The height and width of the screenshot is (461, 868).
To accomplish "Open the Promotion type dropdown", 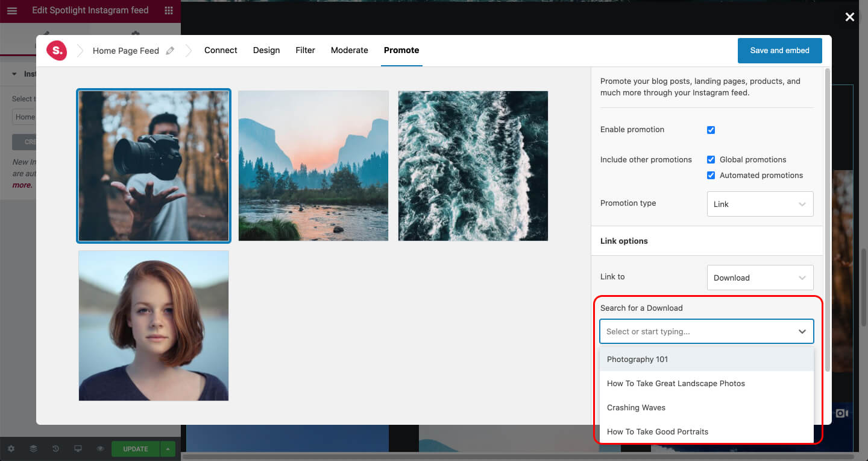I will pos(760,204).
